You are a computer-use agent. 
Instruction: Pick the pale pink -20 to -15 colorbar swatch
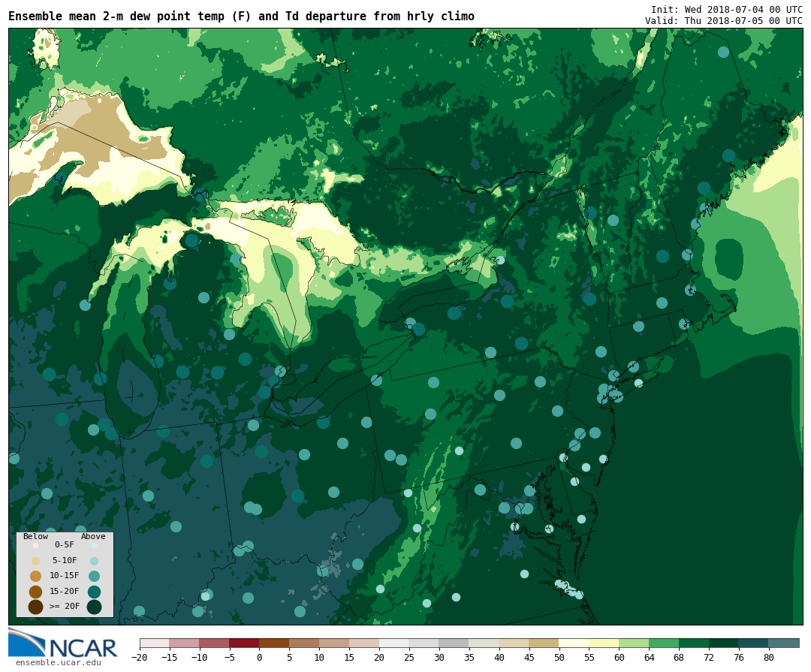coord(154,643)
